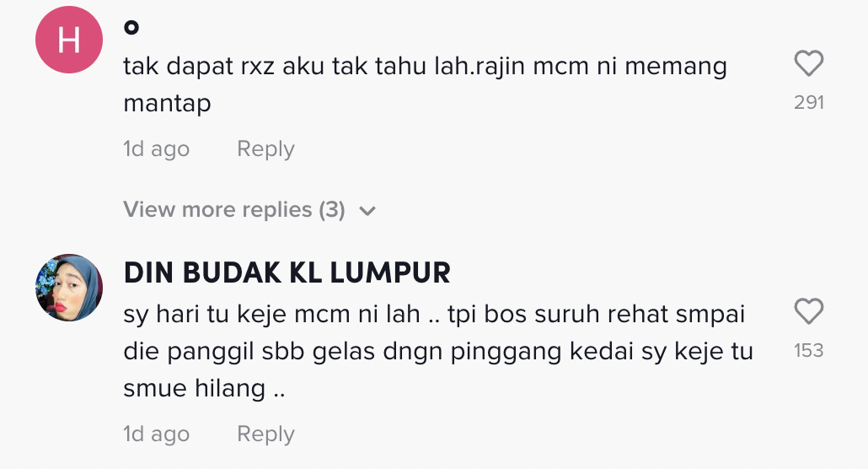This screenshot has width=868, height=469.
Task: Expand View more replies (3)
Action: pos(249,209)
